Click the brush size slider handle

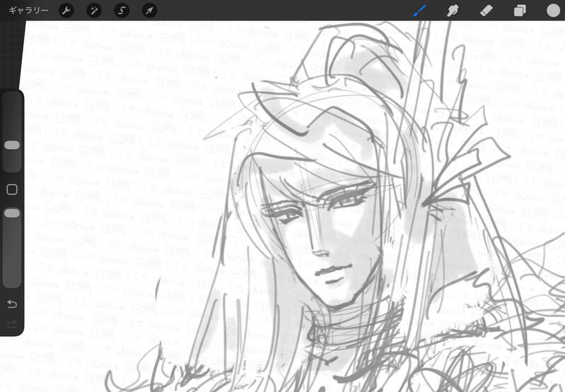click(12, 145)
